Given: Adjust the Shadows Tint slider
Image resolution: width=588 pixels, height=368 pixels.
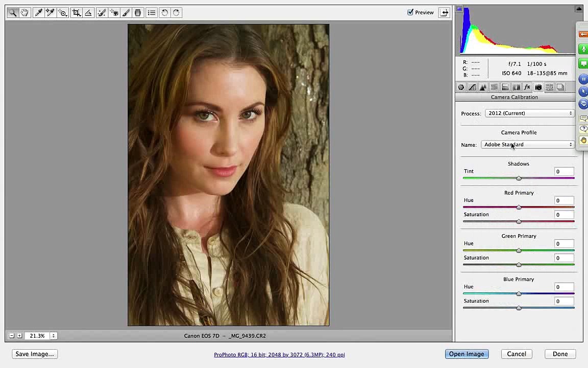Looking at the screenshot, I should coord(519,178).
